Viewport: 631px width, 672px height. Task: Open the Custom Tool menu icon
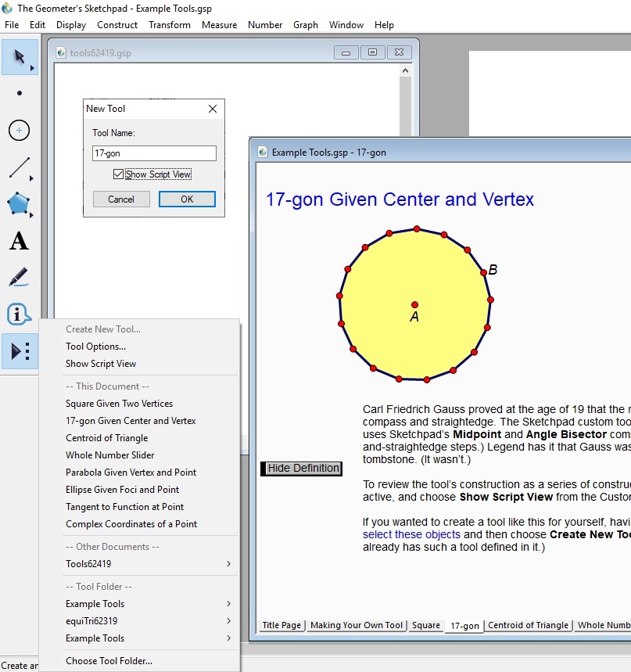[20, 351]
